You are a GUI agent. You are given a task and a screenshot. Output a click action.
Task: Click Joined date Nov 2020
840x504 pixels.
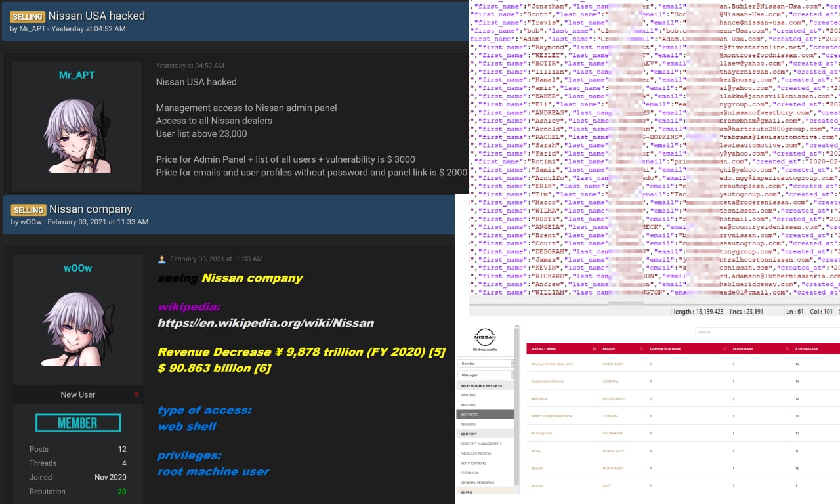[110, 478]
